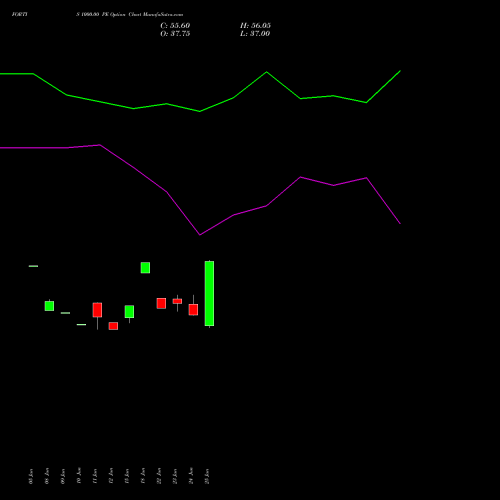Click the close value C: 55.60
The height and width of the screenshot is (500, 500).
(175, 26)
